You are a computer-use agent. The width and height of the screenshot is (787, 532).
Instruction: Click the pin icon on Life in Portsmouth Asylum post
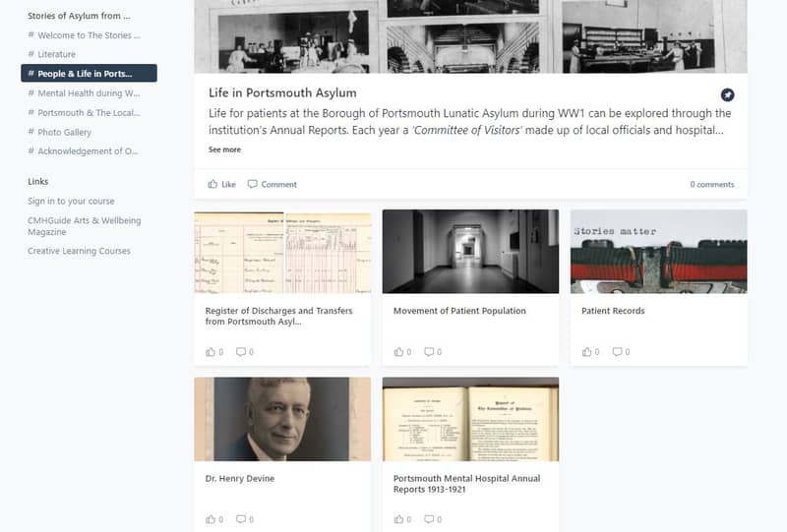727,94
